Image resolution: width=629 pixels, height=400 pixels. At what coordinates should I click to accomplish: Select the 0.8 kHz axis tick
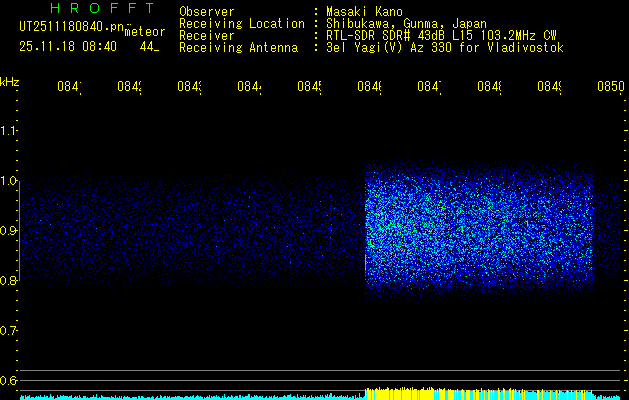pyautogui.click(x=9, y=281)
